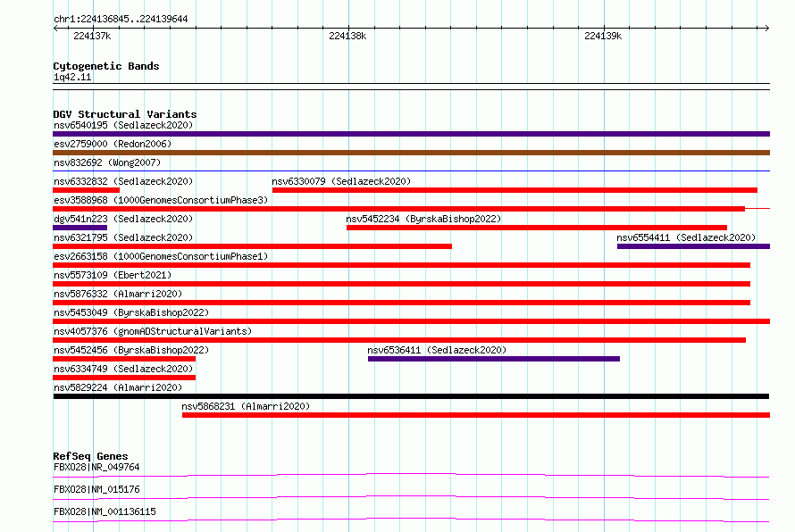The image size is (795, 532).
Task: Open FBXO28|NM_001136115 transcript label
Action: click(x=105, y=511)
